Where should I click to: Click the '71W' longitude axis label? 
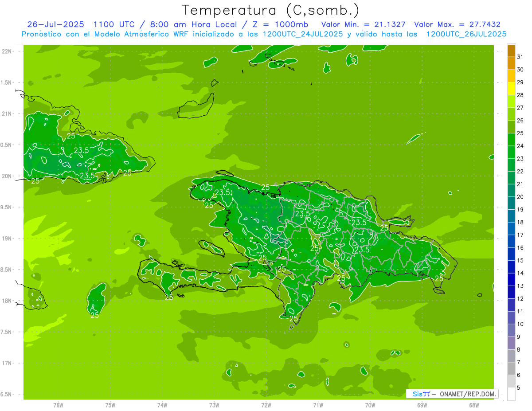coord(318,405)
